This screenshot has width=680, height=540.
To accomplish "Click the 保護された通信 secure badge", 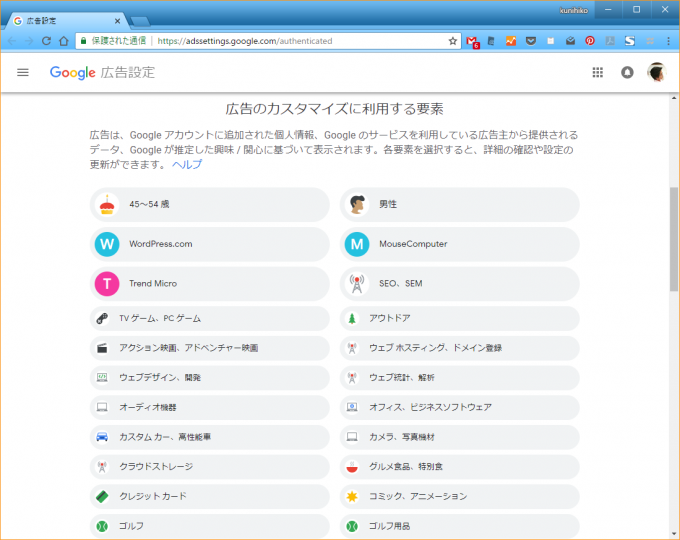I will click(x=114, y=41).
